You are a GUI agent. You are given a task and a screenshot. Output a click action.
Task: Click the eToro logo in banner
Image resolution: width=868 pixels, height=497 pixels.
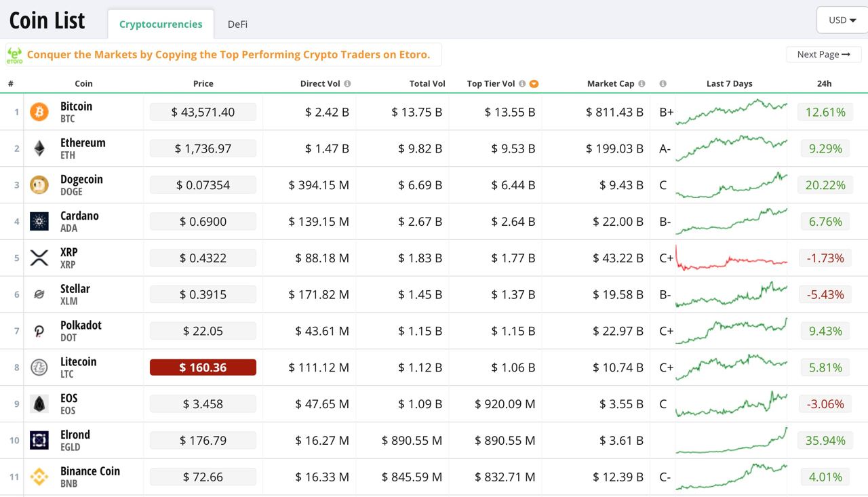(15, 55)
